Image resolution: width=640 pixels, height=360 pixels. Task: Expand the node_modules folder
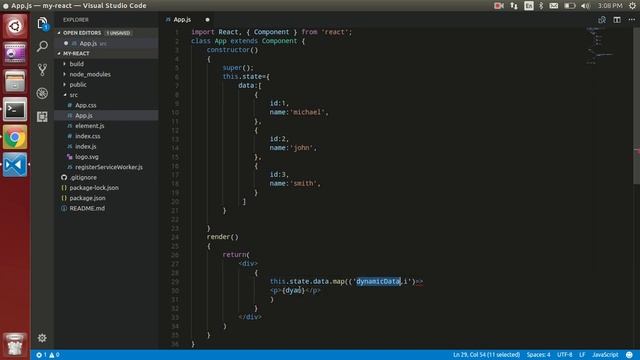90,74
